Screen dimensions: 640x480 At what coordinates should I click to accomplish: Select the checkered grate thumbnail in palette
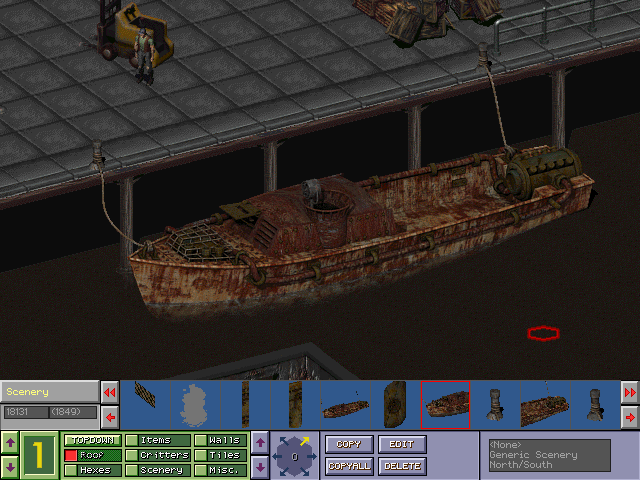(145, 404)
